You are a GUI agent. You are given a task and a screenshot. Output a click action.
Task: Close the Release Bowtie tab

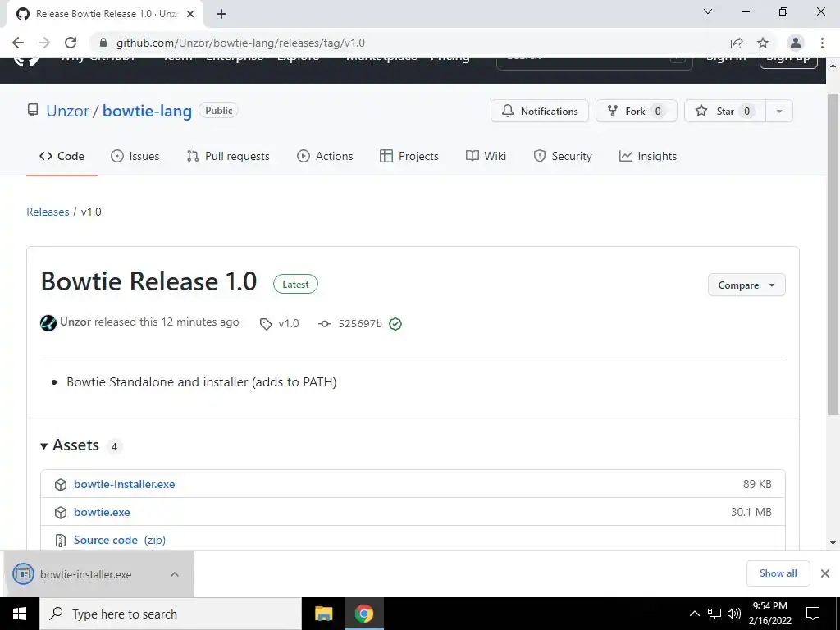[x=190, y=14]
